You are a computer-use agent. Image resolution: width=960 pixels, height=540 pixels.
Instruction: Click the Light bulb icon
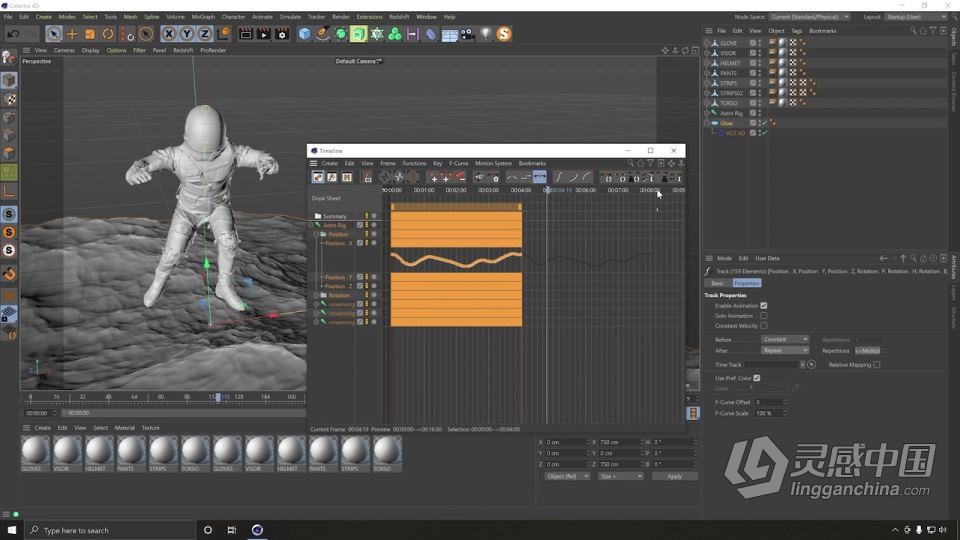tap(486, 34)
